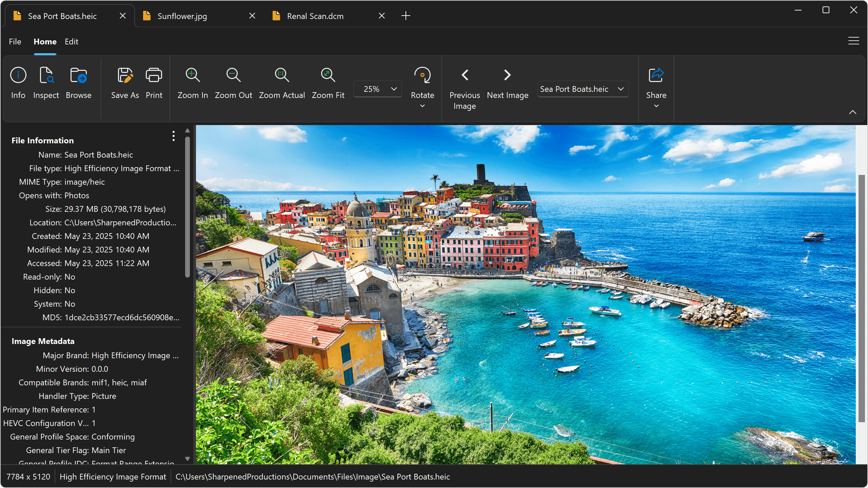The height and width of the screenshot is (488, 868).
Task: Click the Print icon
Action: (x=154, y=75)
